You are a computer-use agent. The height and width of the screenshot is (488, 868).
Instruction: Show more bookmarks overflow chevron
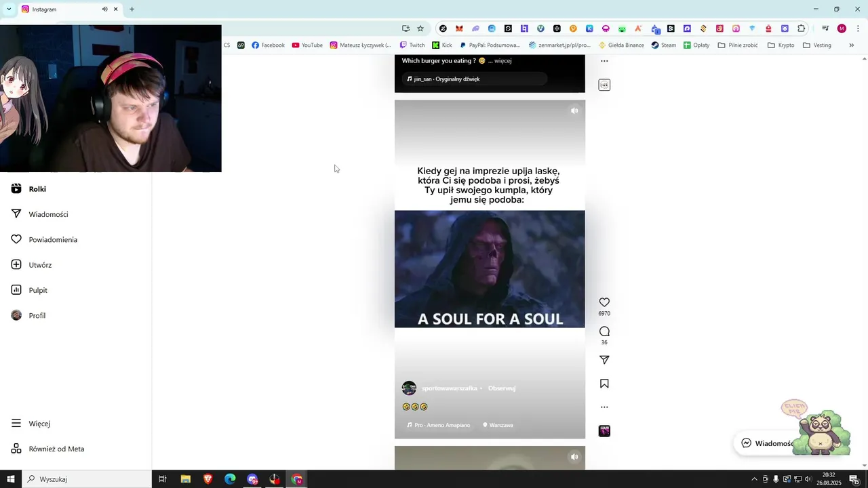[852, 45]
